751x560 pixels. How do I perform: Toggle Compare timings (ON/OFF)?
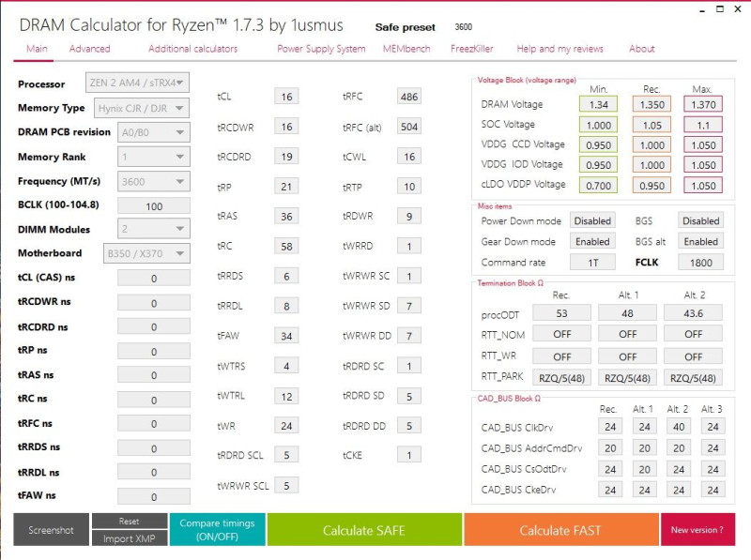pos(217,530)
